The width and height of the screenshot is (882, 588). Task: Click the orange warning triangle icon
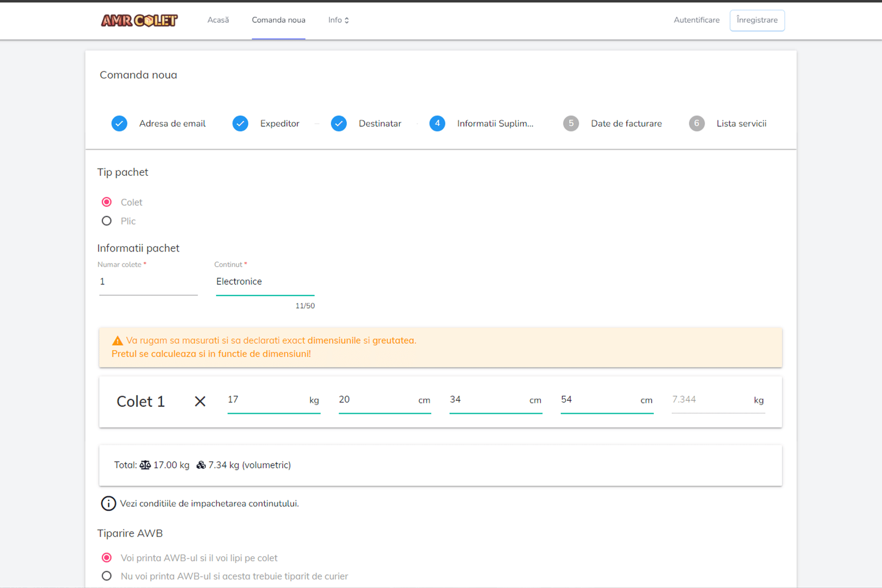click(x=117, y=341)
